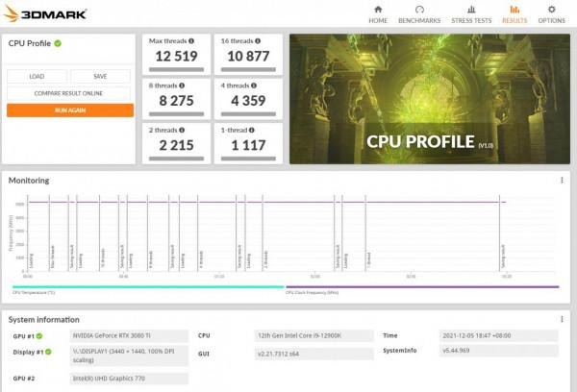Open the Monitoring panel three-dot menu

pos(562,181)
